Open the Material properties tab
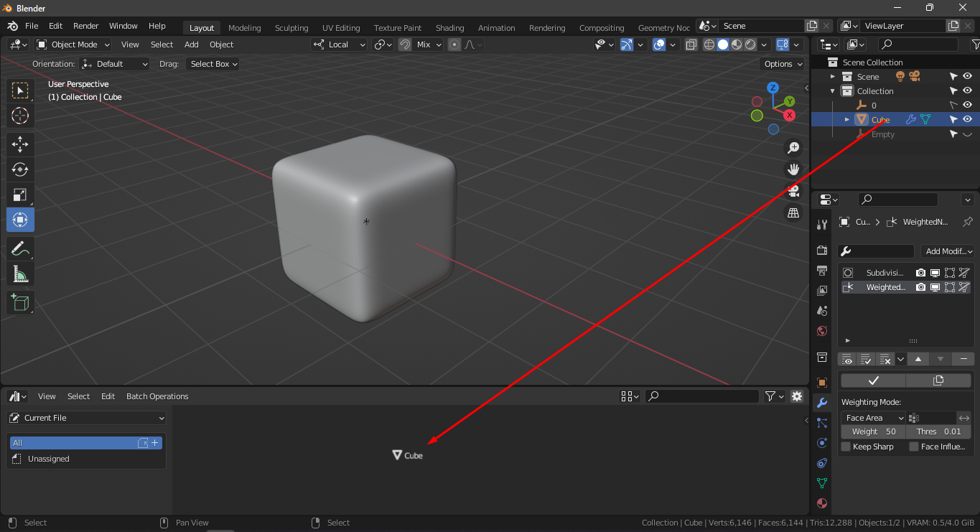This screenshot has height=532, width=980. pos(822,503)
